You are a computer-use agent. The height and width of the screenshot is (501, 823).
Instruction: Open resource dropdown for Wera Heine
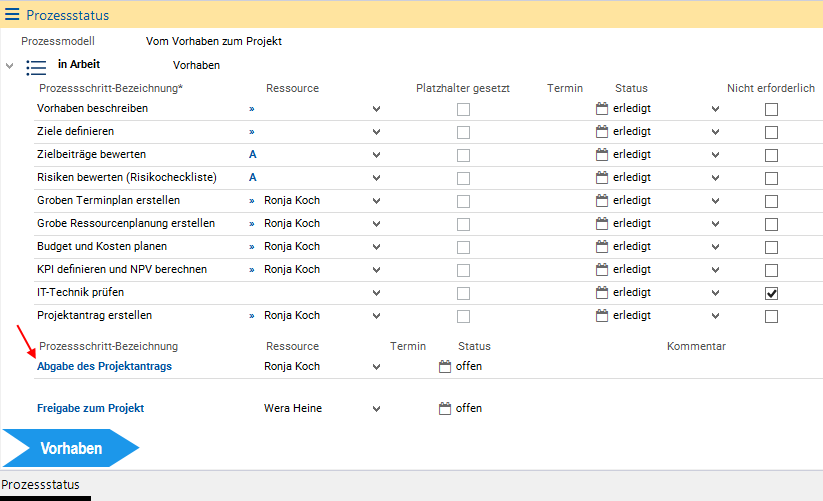pos(376,408)
